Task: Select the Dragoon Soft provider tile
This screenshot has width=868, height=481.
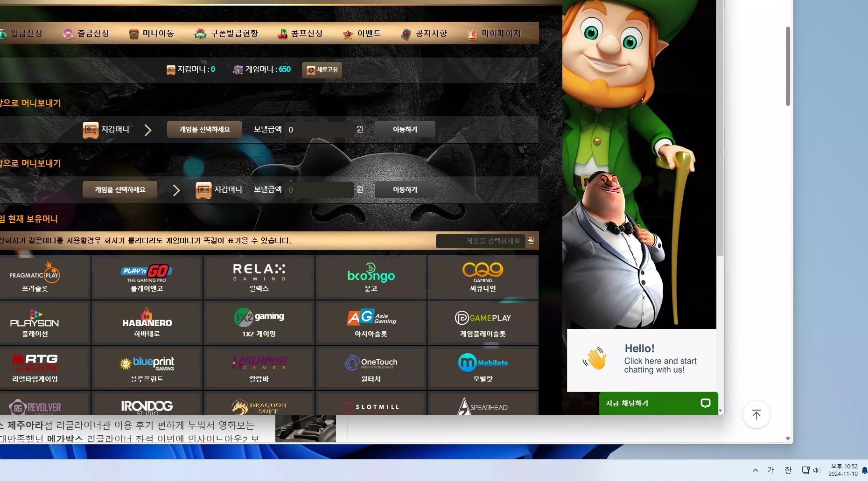Action: 259,404
